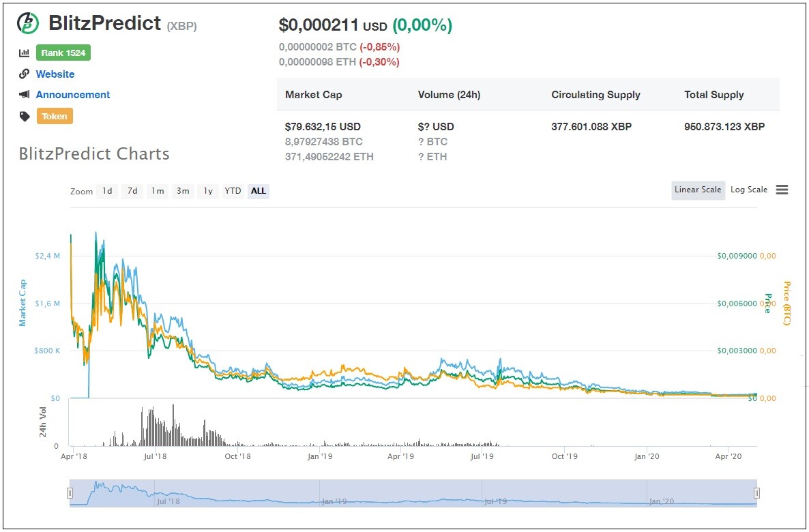Click the BlitzPredict Charts heading
Image resolution: width=809 pixels, height=532 pixels.
94,153
